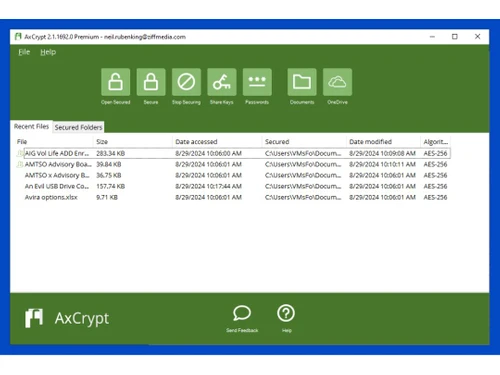The width and height of the screenshot is (500, 375).
Task: Click the 10:06:00 AM date accessed cell
Action: pyautogui.click(x=209, y=153)
